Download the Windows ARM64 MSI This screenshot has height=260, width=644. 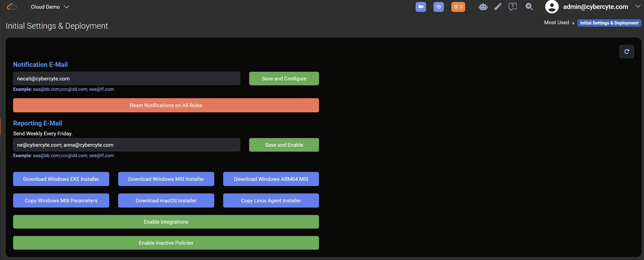(271, 179)
